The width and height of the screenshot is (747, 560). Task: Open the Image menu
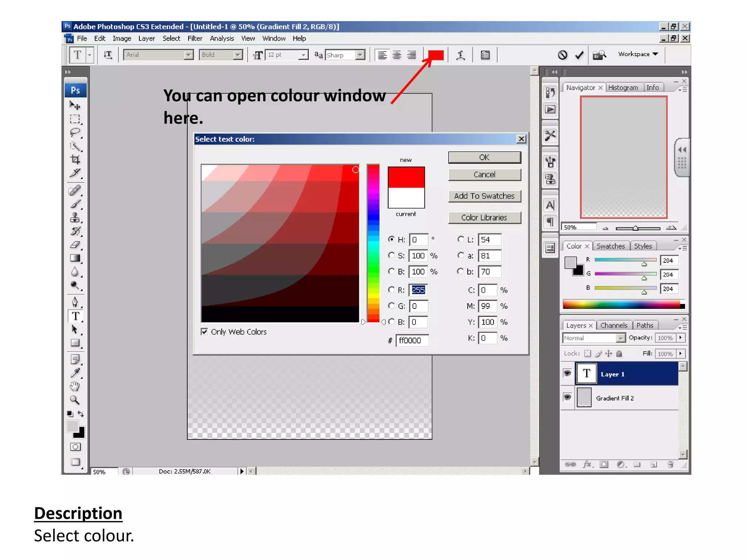click(122, 38)
